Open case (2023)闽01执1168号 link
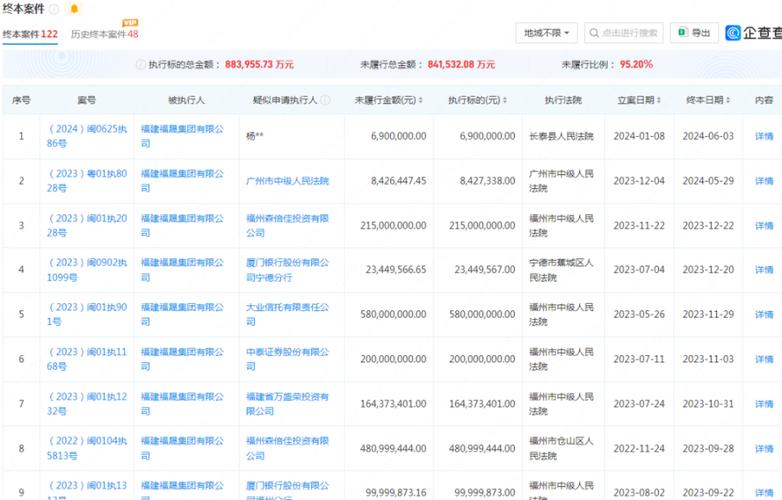This screenshot has width=782, height=500. tap(87, 359)
